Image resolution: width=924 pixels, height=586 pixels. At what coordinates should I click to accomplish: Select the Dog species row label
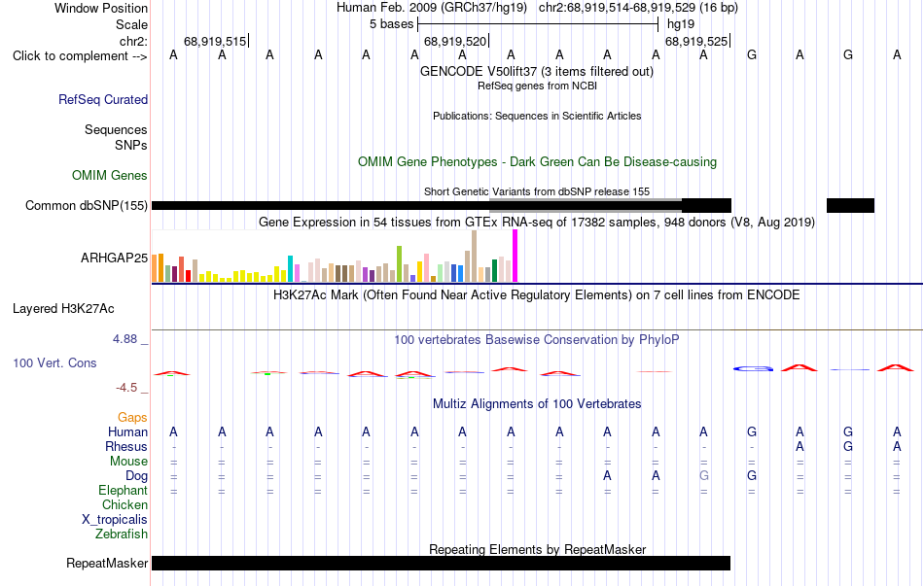click(x=137, y=476)
